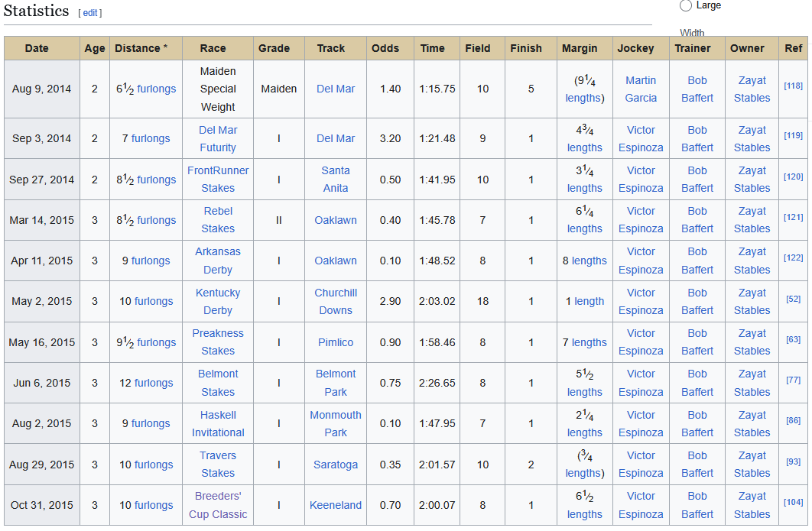Open the Haskell Invitational link
The height and width of the screenshot is (531, 812).
[218, 423]
